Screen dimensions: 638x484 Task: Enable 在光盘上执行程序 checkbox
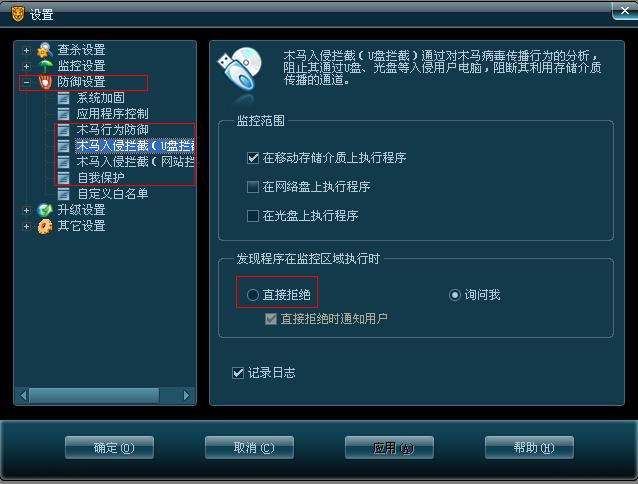(253, 216)
